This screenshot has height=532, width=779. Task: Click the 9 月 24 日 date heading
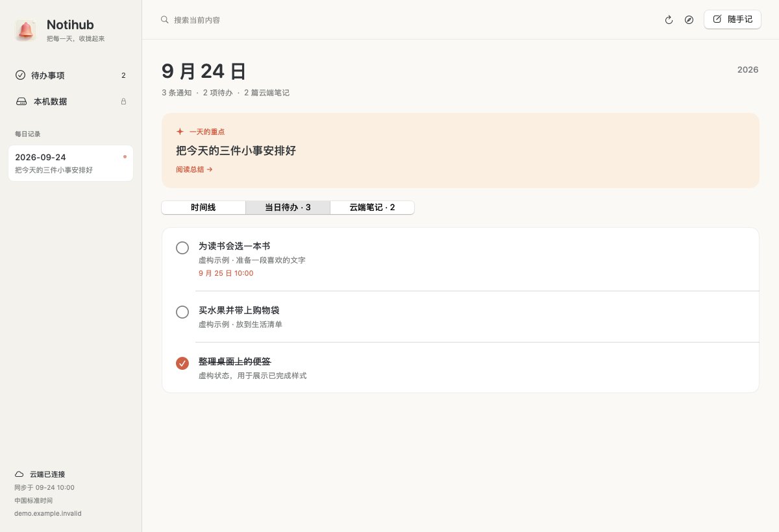(204, 71)
